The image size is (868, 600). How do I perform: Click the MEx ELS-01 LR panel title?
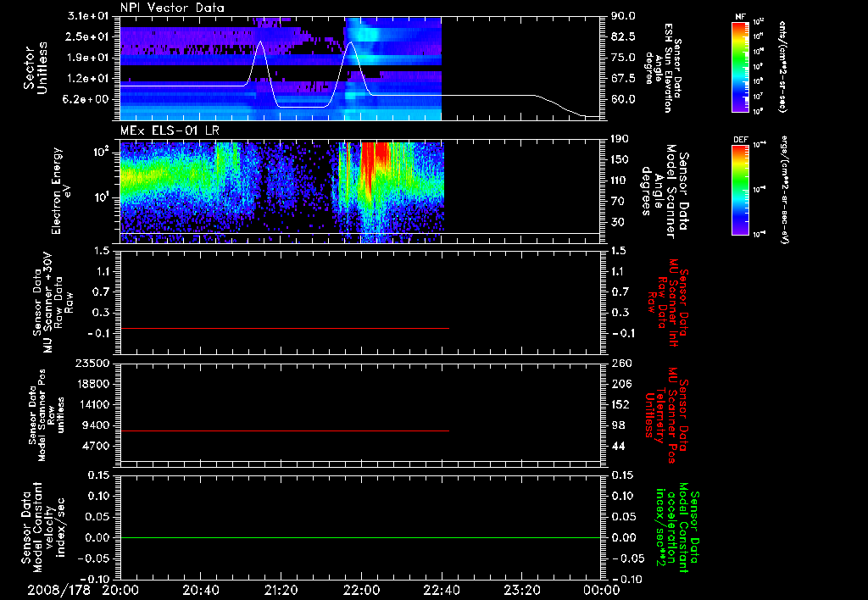click(171, 131)
